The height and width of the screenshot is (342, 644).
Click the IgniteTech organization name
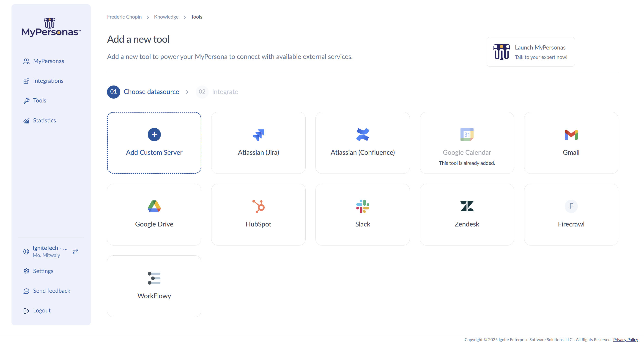[x=50, y=248]
